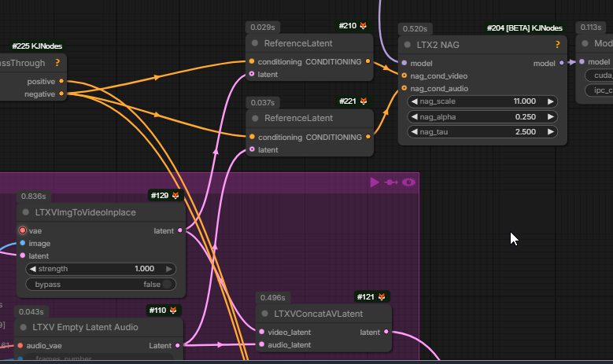
Task: Click the video_latent input socket
Action: coord(262,332)
